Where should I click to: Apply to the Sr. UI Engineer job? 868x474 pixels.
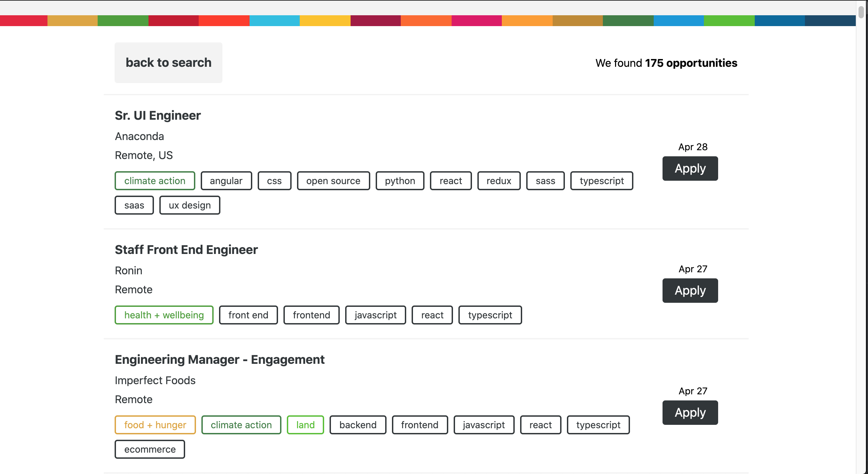[690, 169]
